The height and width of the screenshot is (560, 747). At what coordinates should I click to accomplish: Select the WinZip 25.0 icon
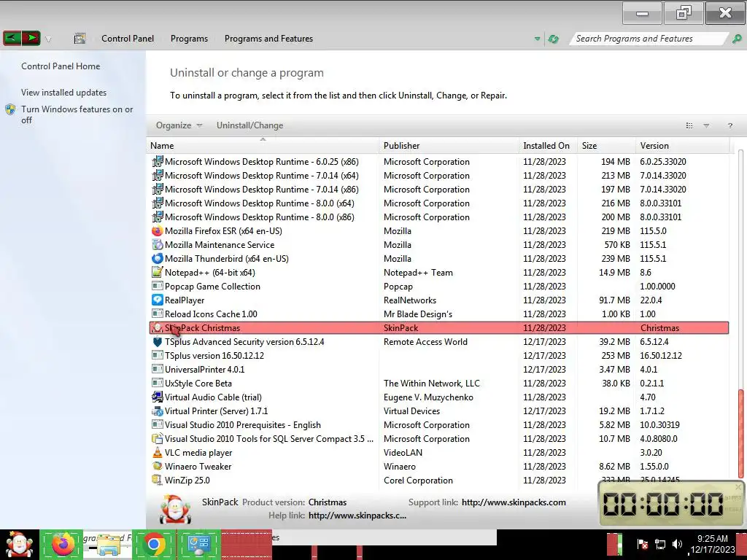[x=158, y=480]
